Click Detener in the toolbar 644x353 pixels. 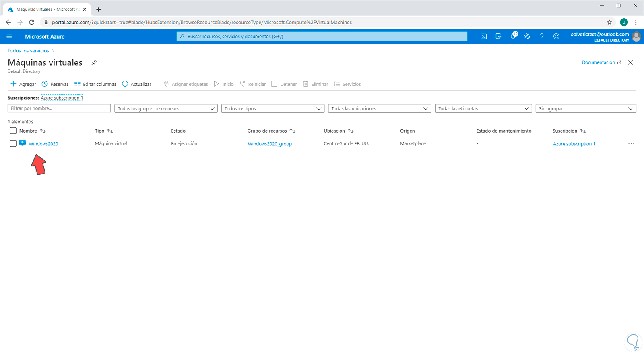coord(285,84)
